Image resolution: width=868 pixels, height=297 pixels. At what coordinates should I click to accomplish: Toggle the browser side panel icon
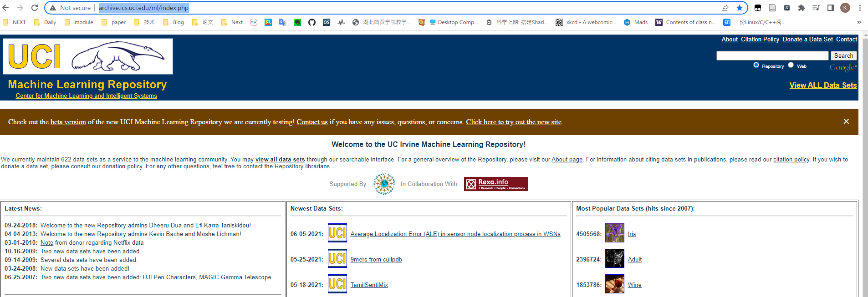(x=831, y=8)
